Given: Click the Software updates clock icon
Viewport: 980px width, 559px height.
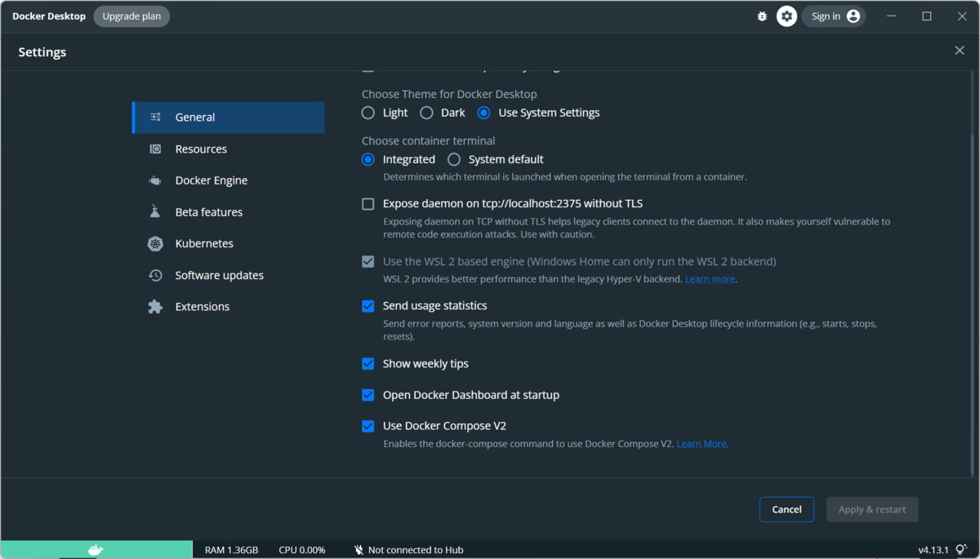Looking at the screenshot, I should tap(155, 275).
